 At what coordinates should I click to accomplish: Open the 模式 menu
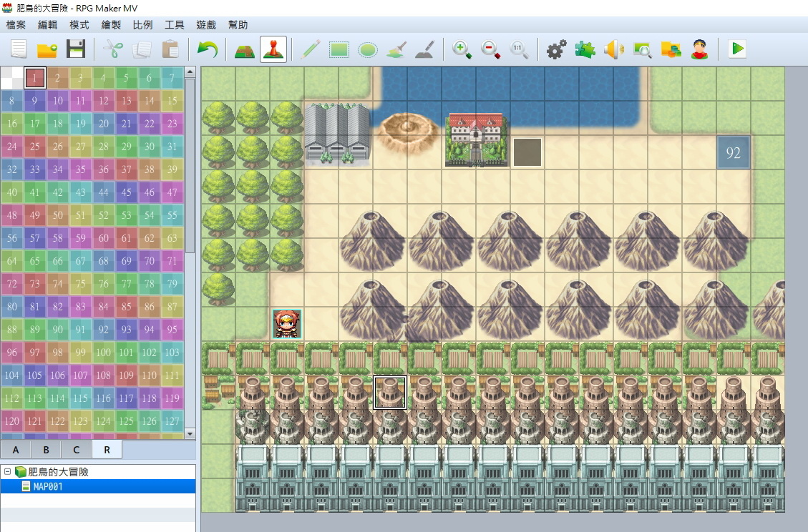(x=79, y=25)
